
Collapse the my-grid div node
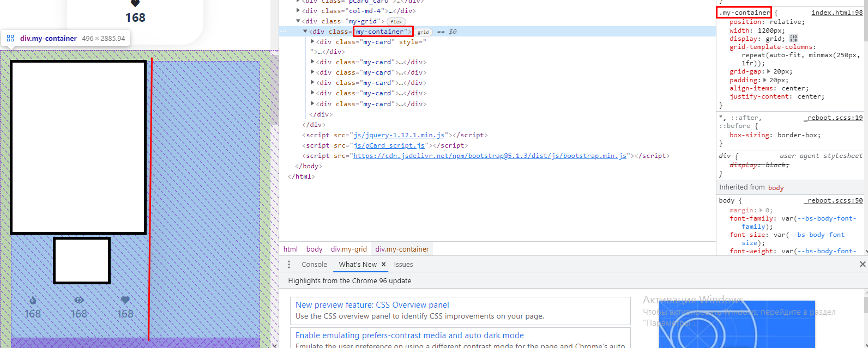tap(298, 21)
